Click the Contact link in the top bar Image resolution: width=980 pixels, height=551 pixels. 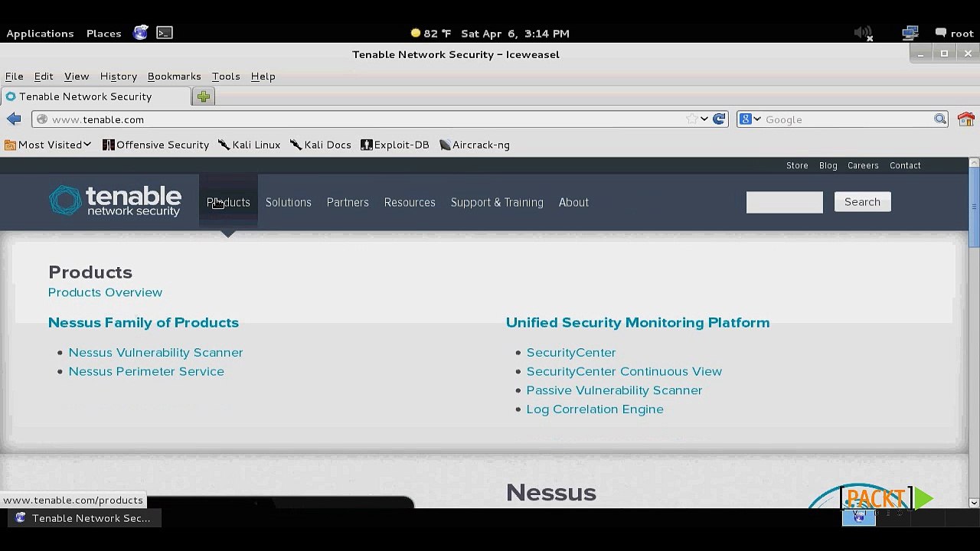(x=905, y=165)
